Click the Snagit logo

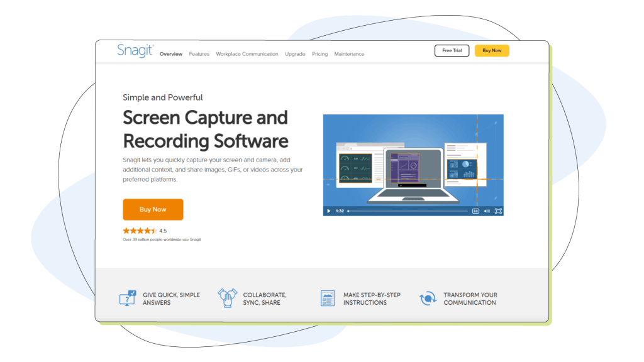point(136,50)
